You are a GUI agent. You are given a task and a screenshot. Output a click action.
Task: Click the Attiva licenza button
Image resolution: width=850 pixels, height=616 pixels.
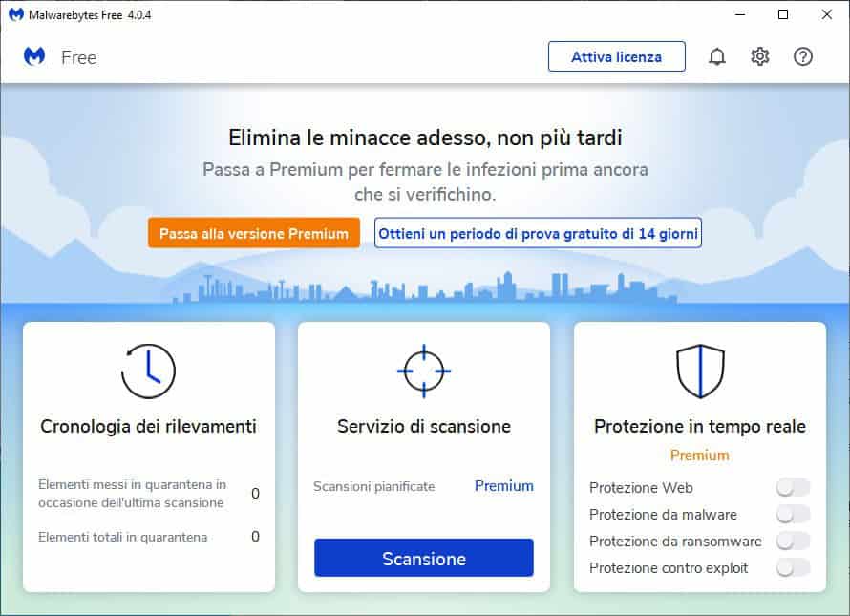tap(616, 56)
